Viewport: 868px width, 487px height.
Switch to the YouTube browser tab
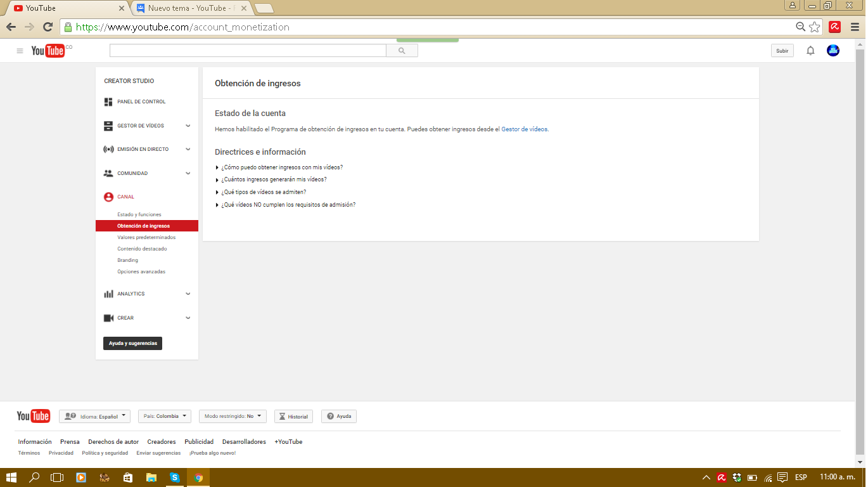pos(67,8)
